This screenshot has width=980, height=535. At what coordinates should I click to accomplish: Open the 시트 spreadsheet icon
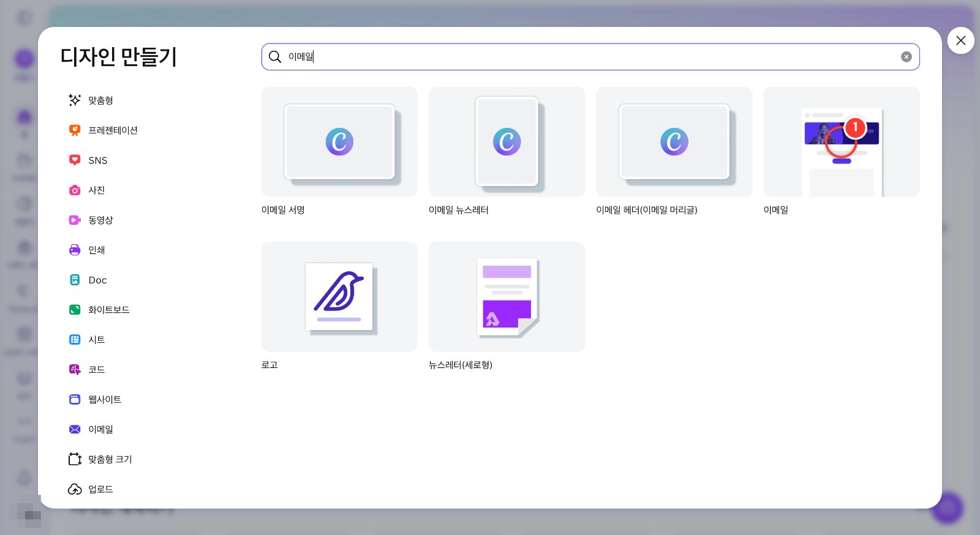tap(75, 339)
